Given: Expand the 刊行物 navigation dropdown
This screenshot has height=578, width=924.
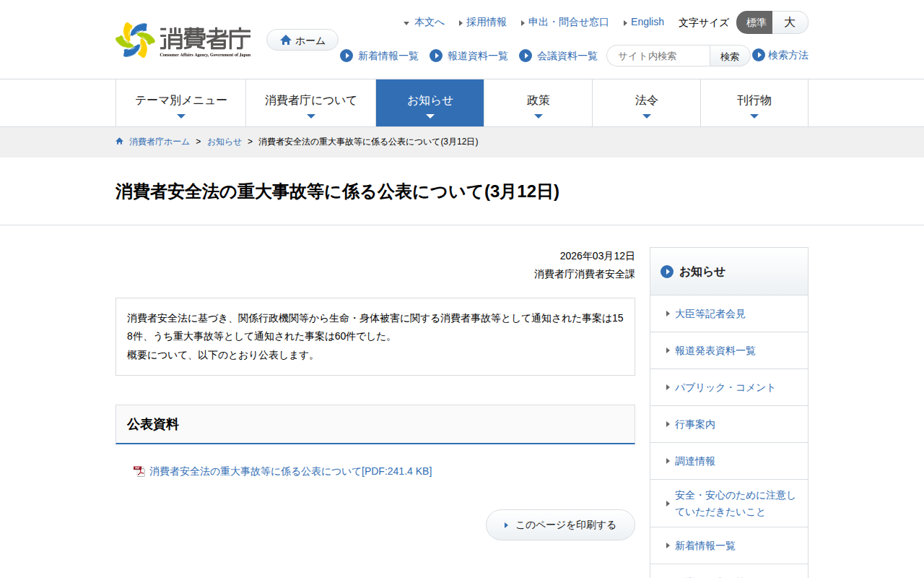Looking at the screenshot, I should pos(754,103).
